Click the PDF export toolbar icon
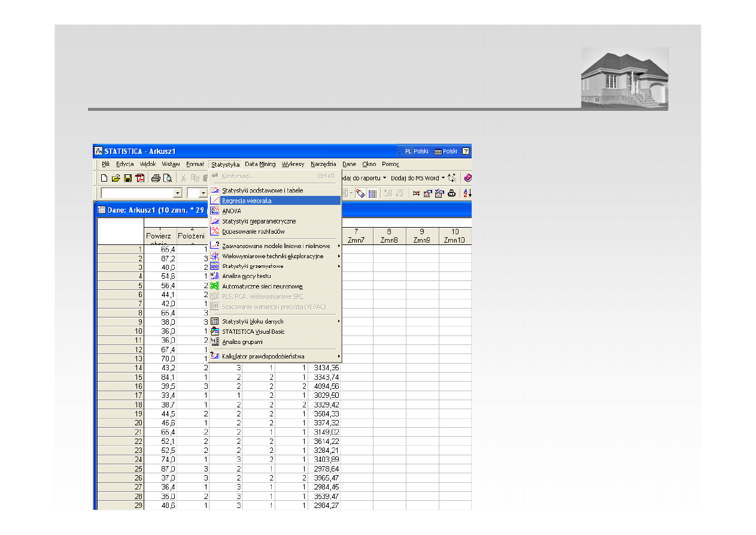 [x=139, y=178]
